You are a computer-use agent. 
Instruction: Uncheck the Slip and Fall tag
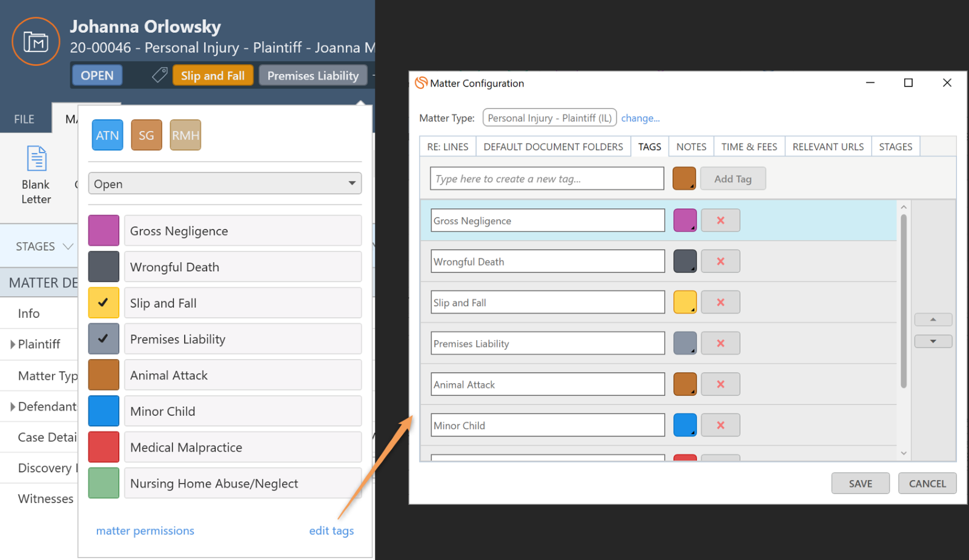click(104, 303)
